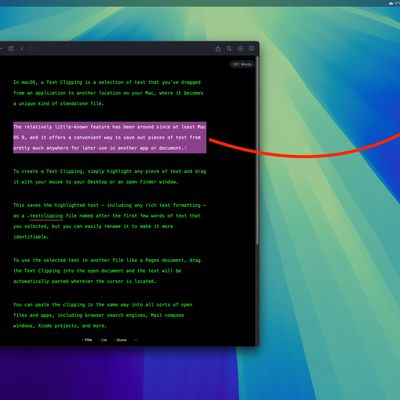The height and width of the screenshot is (400, 400).
Task: Click line 'This saves the highlighted text'
Action: 110,205
